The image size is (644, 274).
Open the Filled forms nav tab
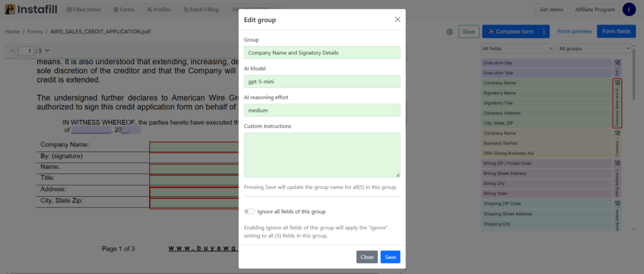pos(84,9)
